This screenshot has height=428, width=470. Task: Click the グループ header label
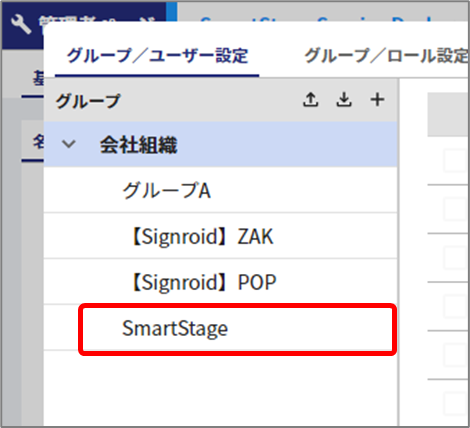pyautogui.click(x=88, y=101)
